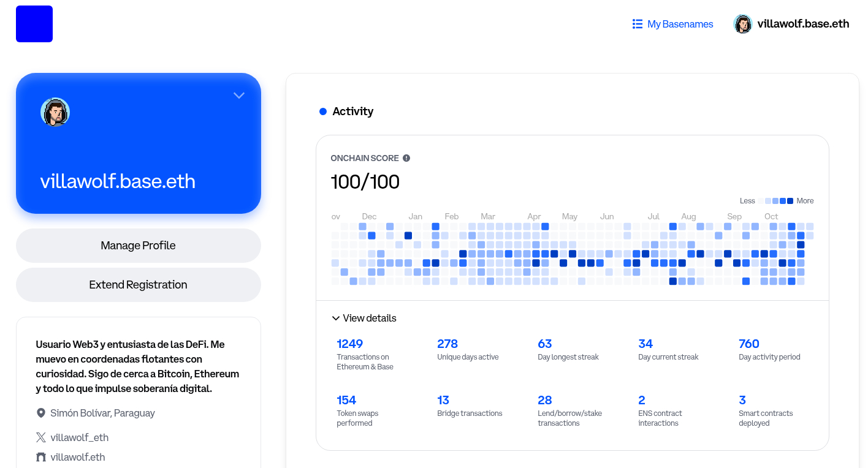Click Extend Registration button
The image size is (868, 468).
tap(139, 285)
